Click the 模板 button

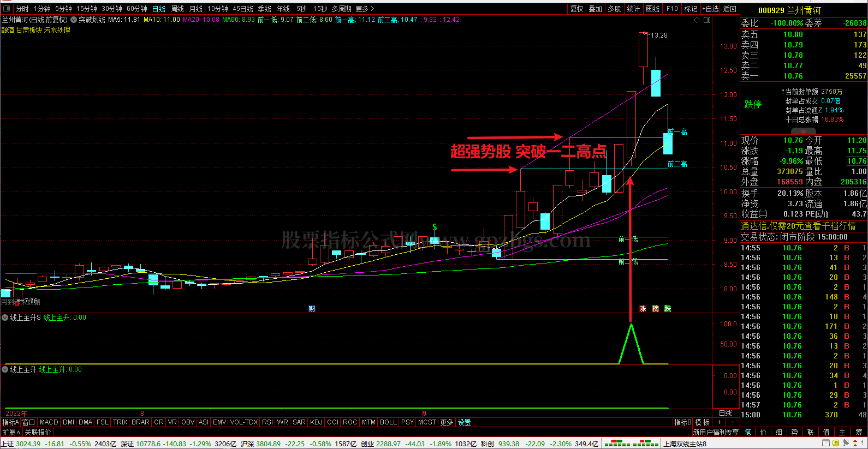click(x=702, y=422)
